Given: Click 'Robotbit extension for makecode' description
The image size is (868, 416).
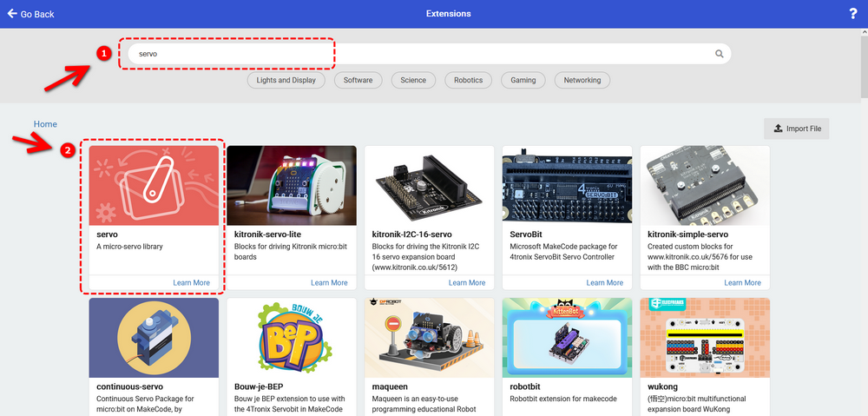Looking at the screenshot, I should coord(563,399).
